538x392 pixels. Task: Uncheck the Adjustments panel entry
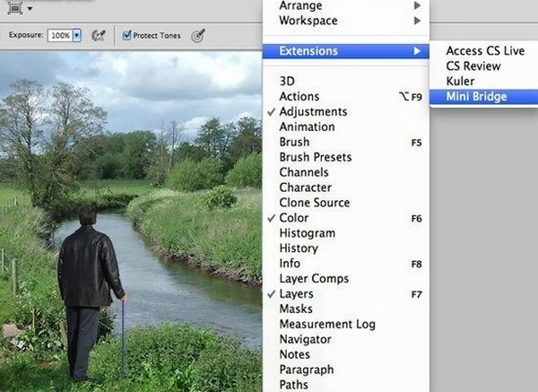(x=346, y=111)
